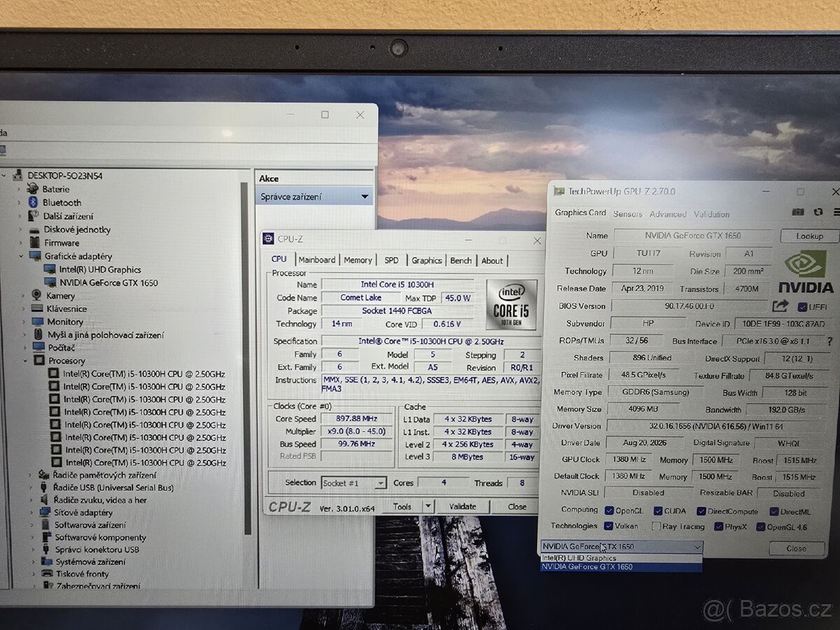Toggle the Vulkan checkbox
Viewport: 840px width, 630px height.
pyautogui.click(x=609, y=526)
